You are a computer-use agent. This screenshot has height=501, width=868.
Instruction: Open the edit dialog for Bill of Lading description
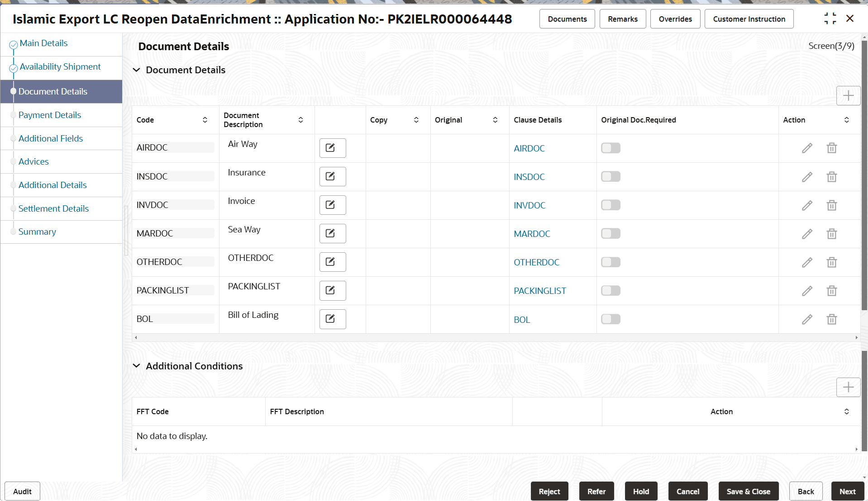[332, 319]
